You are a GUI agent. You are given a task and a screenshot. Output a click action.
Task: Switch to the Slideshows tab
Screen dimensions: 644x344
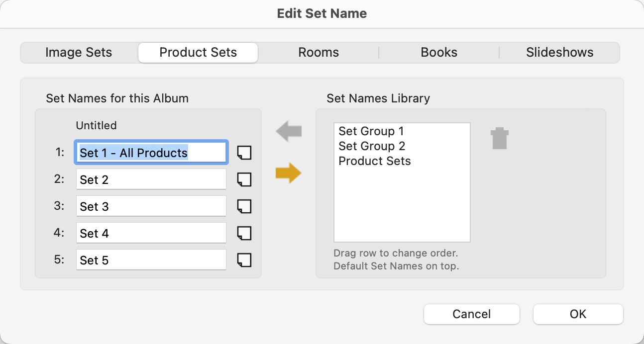[559, 53]
